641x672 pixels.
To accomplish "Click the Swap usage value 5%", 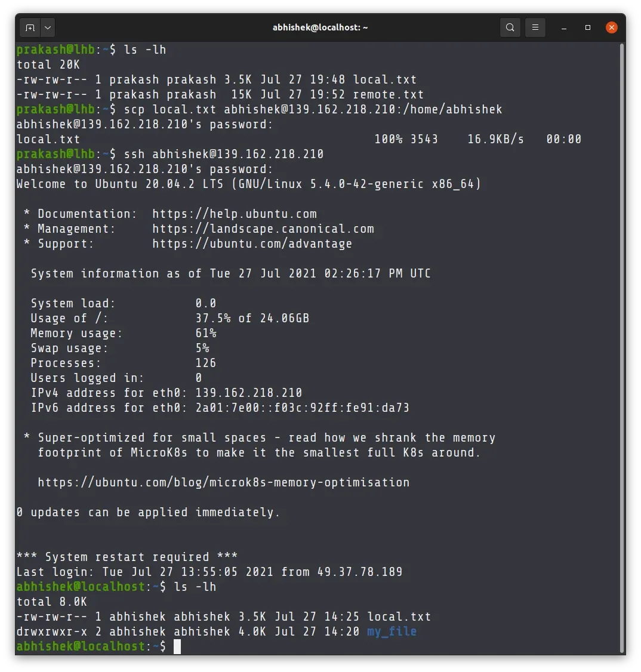I will (x=202, y=348).
